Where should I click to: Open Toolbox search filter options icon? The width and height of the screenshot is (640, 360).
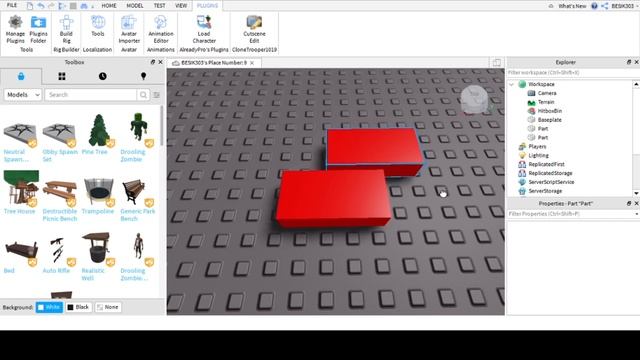tap(156, 95)
